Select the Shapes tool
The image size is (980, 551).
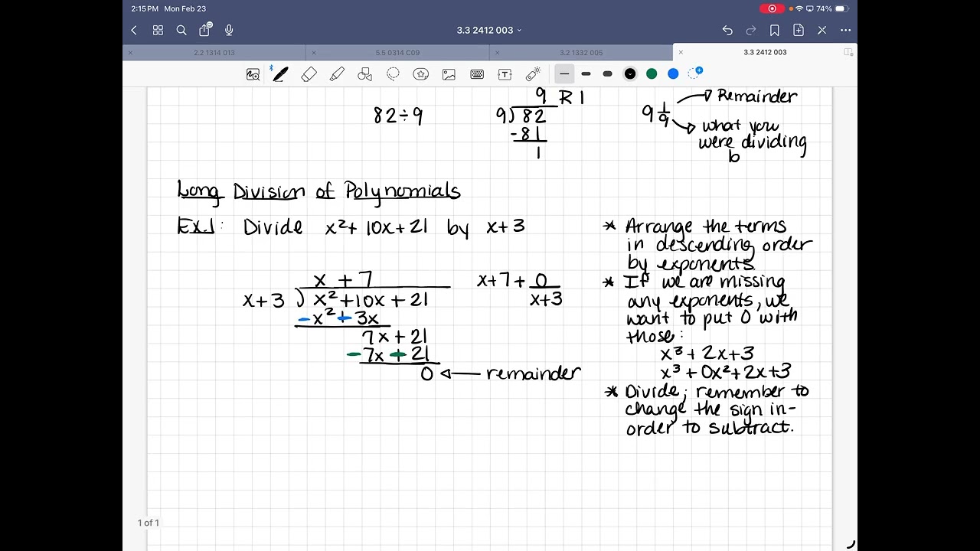click(x=365, y=74)
